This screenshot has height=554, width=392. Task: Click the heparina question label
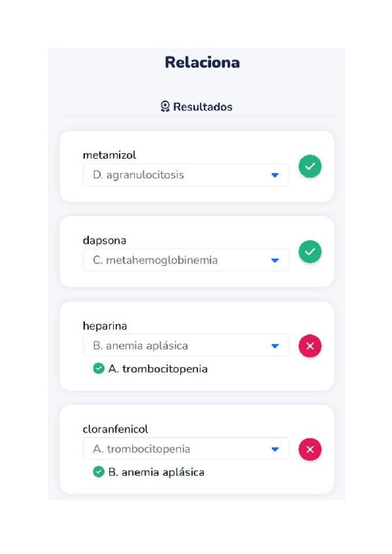105,326
